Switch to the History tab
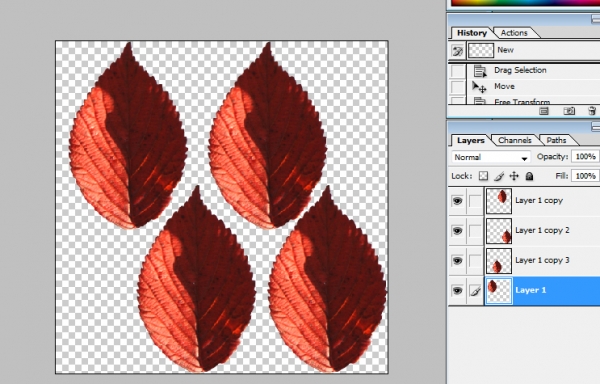This screenshot has height=384, width=600. pyautogui.click(x=471, y=33)
